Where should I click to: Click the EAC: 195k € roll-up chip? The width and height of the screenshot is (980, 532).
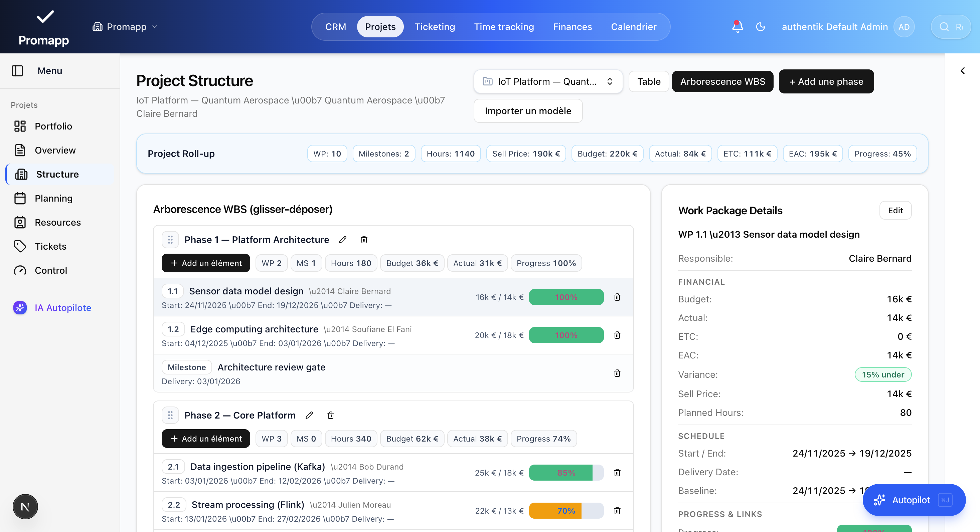pos(813,154)
